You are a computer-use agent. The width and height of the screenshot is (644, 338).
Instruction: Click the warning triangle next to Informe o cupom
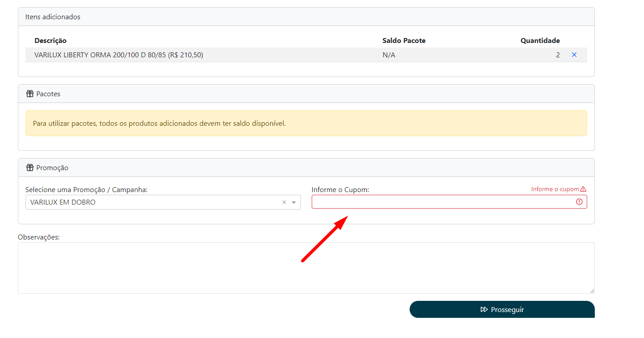point(583,189)
